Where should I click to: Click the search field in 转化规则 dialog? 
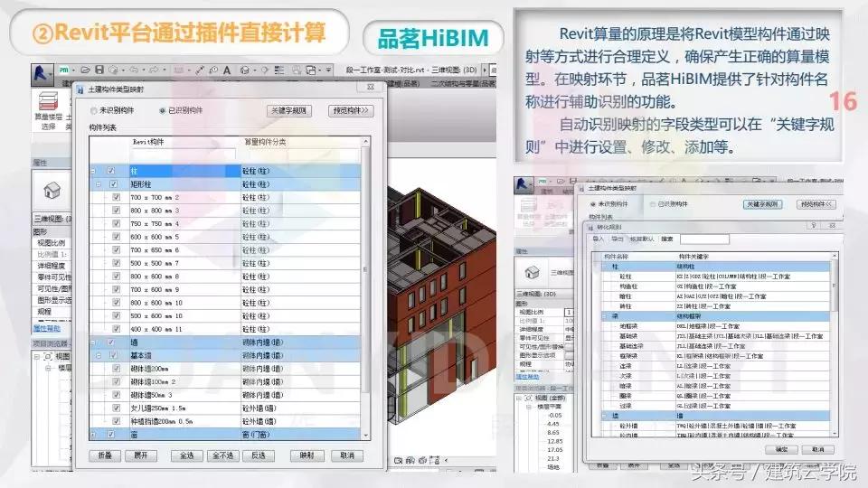pos(704,239)
